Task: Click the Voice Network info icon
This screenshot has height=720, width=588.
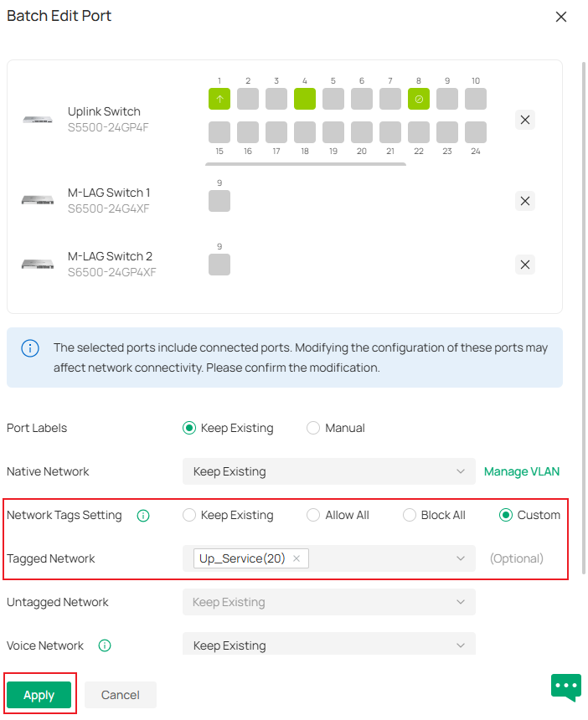Action: point(104,645)
